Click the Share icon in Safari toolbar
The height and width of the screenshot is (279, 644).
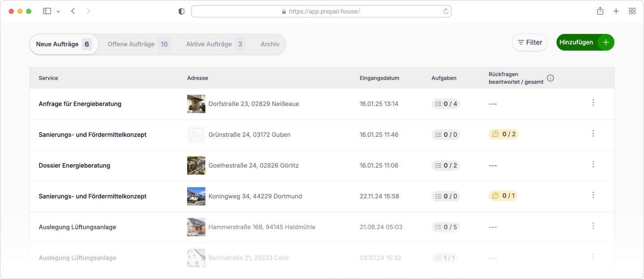click(600, 11)
